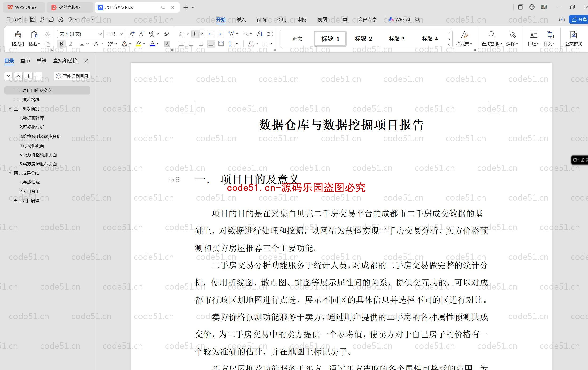Center align the paragraph
The width and height of the screenshot is (588, 370).
[x=191, y=44]
